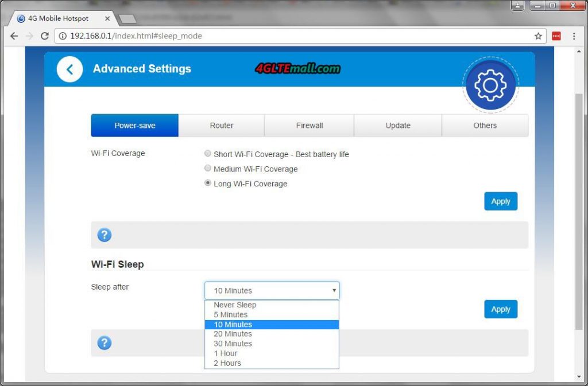This screenshot has width=588, height=386.
Task: Open the Chrome three-dot menu
Action: coord(574,36)
